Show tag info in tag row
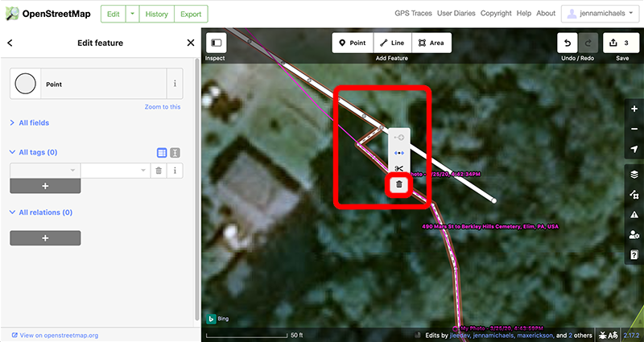Image resolution: width=644 pixels, height=342 pixels. [175, 171]
